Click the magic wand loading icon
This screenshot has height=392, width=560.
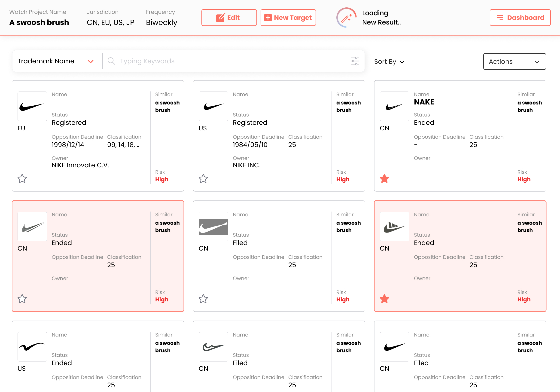pyautogui.click(x=346, y=18)
